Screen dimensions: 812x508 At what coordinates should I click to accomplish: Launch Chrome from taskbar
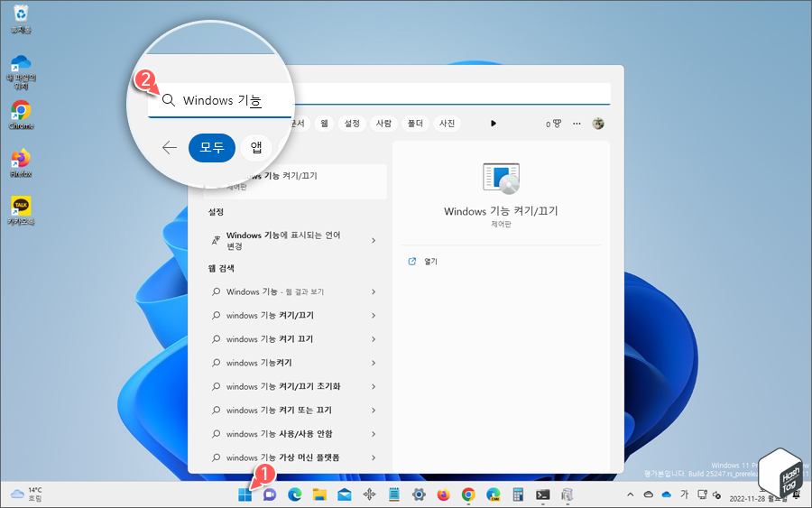468,495
